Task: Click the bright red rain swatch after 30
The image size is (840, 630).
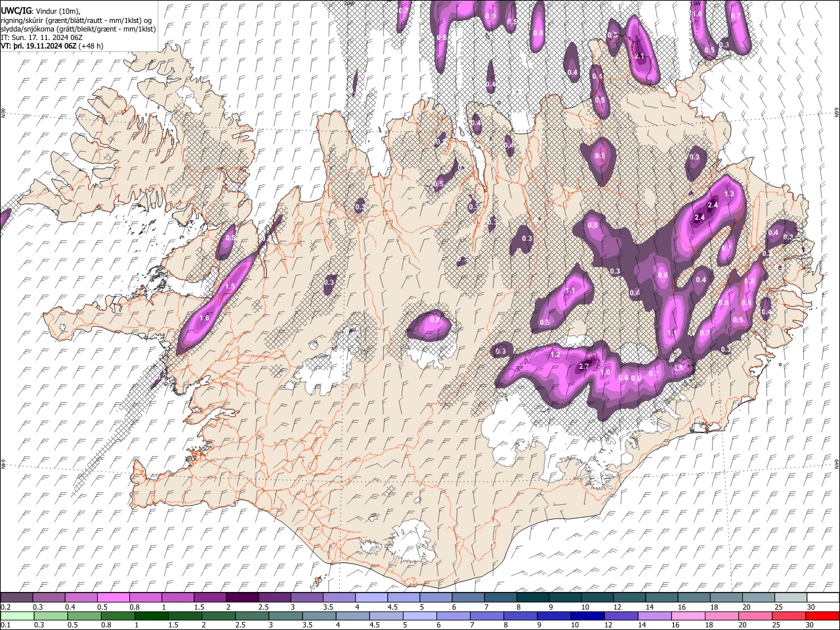Action: click(822, 616)
